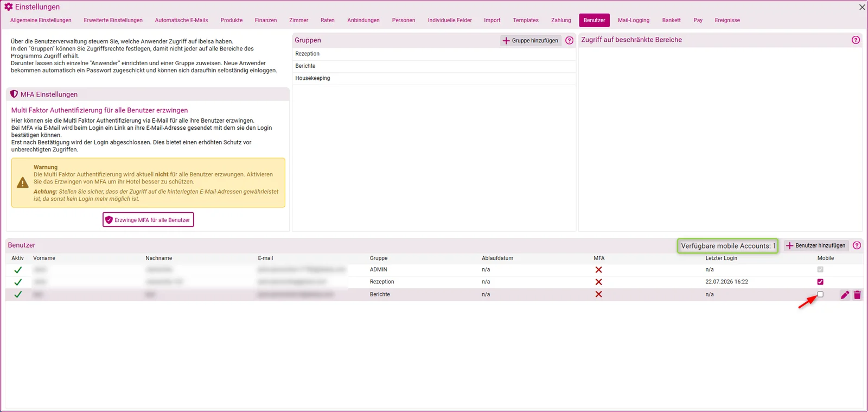868x412 pixels.
Task: Select the Zimmer tab
Action: [x=298, y=20]
